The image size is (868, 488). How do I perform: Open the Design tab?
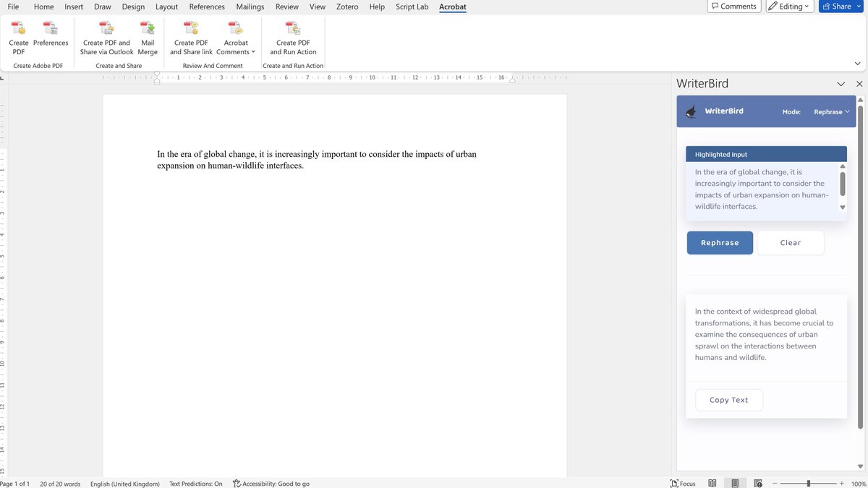(x=133, y=7)
